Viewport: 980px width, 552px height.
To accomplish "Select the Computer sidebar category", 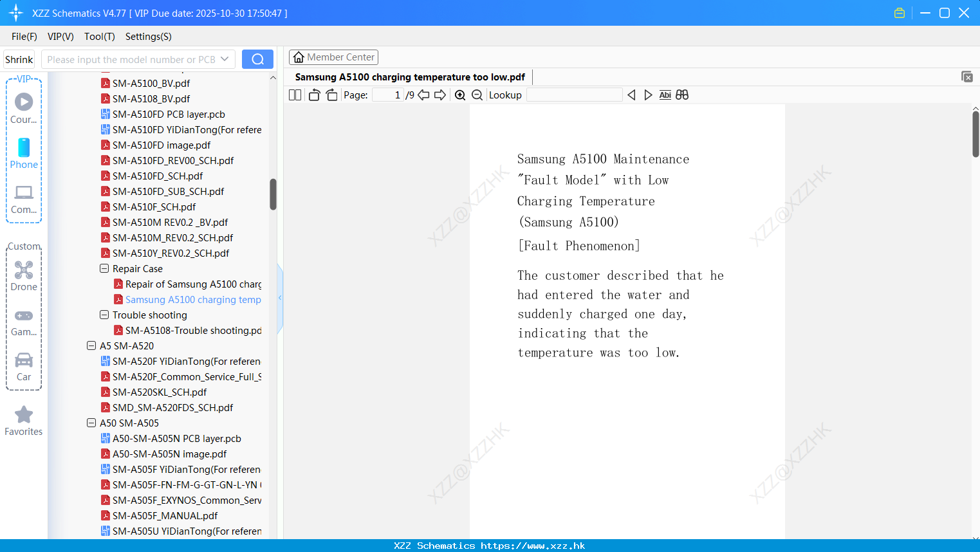I will coord(24,199).
